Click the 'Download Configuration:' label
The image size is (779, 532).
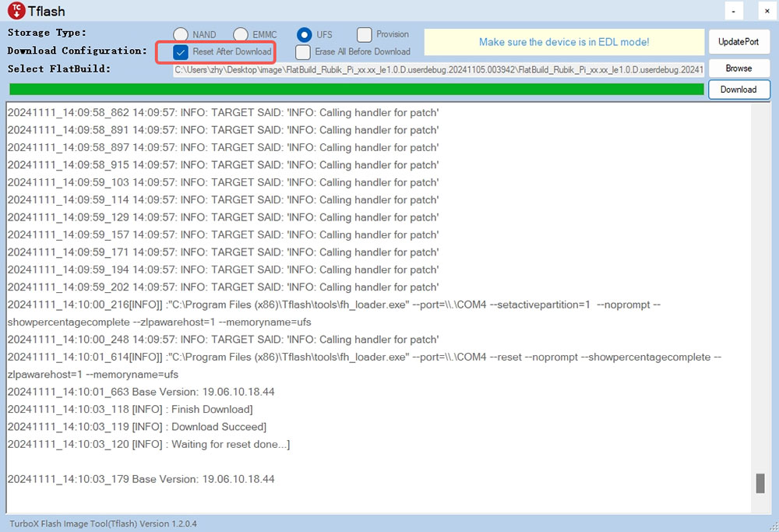(x=77, y=51)
